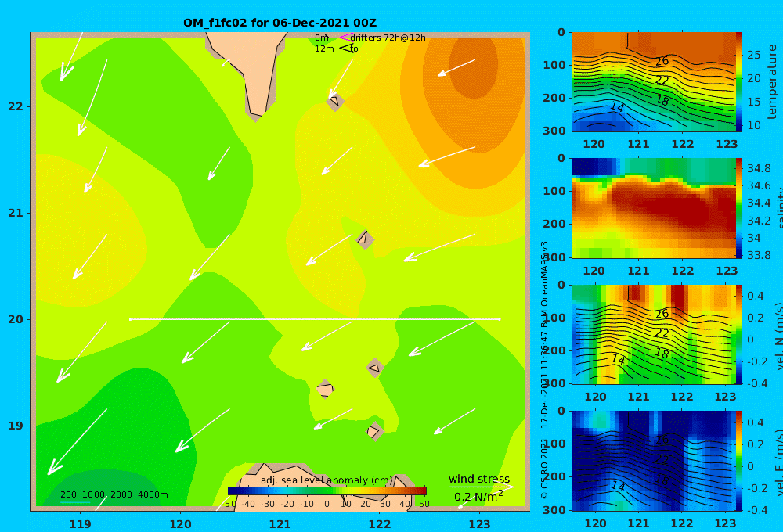The width and height of the screenshot is (783, 532).
Task: Click the '0.2 N/m2' wind stress value
Action: (478, 497)
